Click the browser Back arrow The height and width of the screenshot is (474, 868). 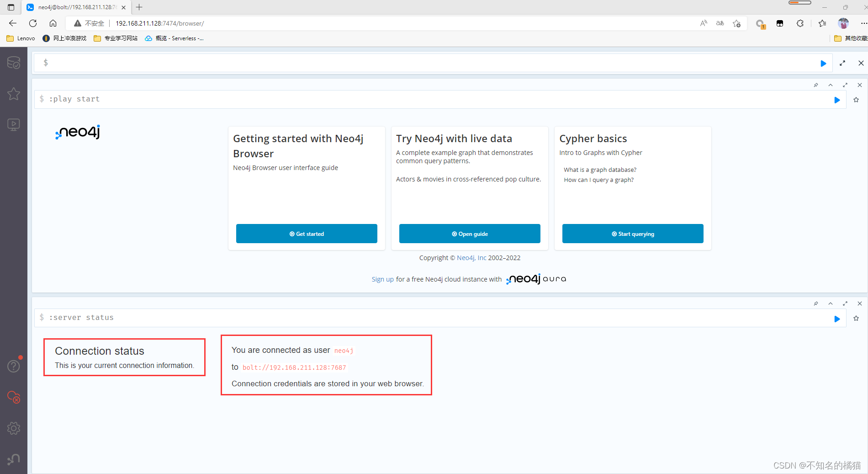(x=13, y=23)
